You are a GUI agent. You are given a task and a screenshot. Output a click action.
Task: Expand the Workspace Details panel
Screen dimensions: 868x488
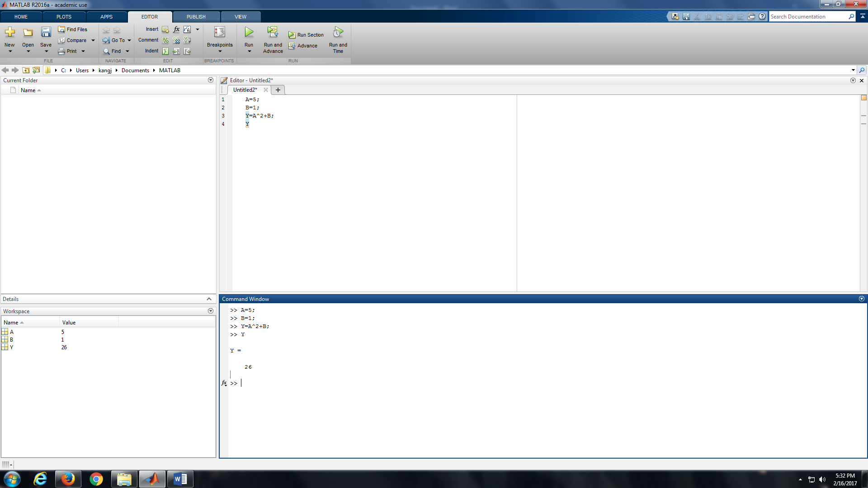click(x=209, y=299)
